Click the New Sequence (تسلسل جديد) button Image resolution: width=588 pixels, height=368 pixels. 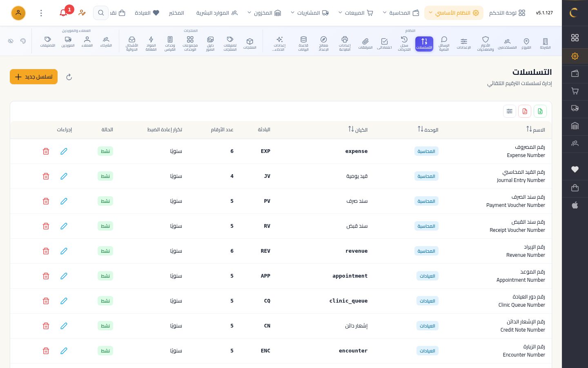pyautogui.click(x=33, y=77)
